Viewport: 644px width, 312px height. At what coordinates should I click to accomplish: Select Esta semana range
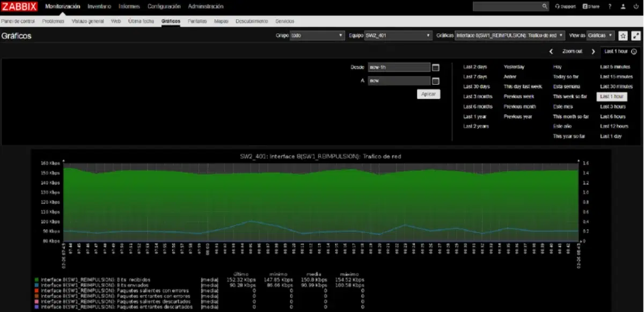click(x=566, y=86)
